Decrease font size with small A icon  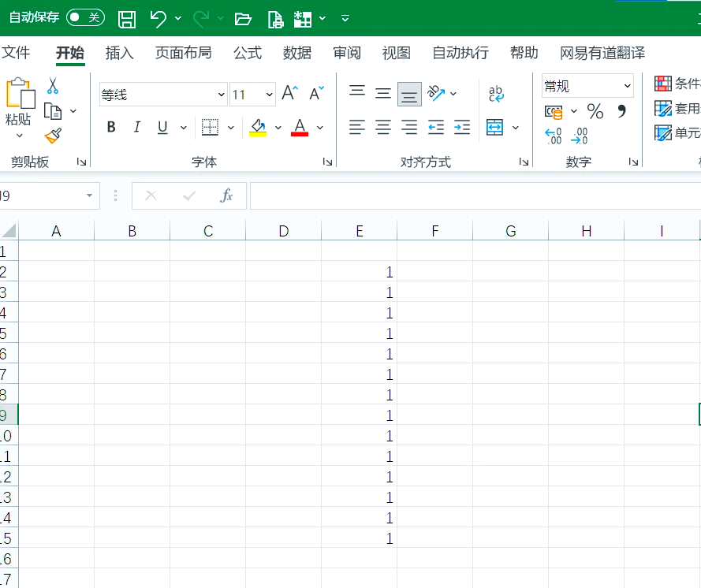pyautogui.click(x=316, y=93)
